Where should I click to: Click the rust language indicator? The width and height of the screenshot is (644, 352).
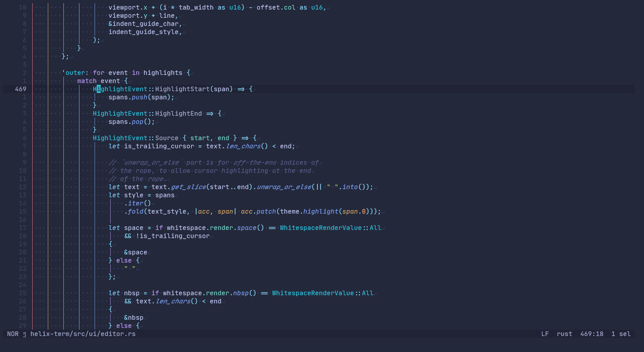[564, 334]
